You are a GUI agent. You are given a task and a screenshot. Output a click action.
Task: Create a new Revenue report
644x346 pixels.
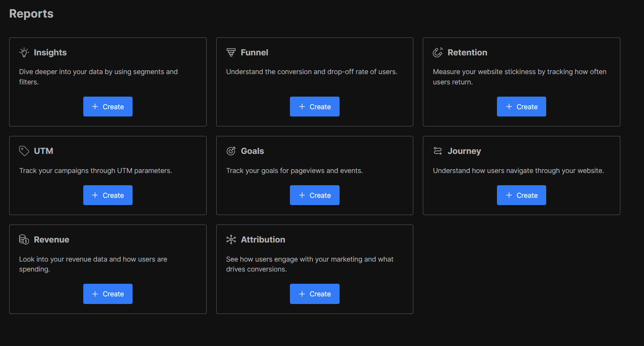click(108, 294)
